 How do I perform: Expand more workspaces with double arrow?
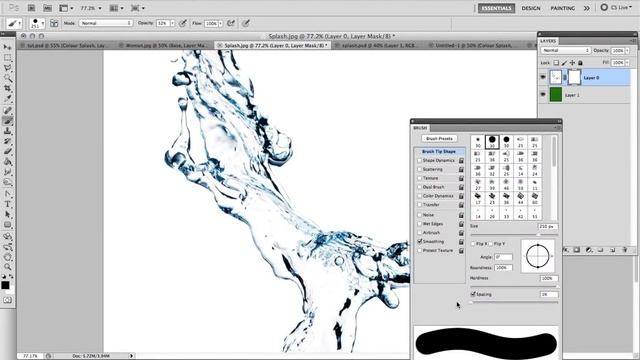[x=587, y=8]
